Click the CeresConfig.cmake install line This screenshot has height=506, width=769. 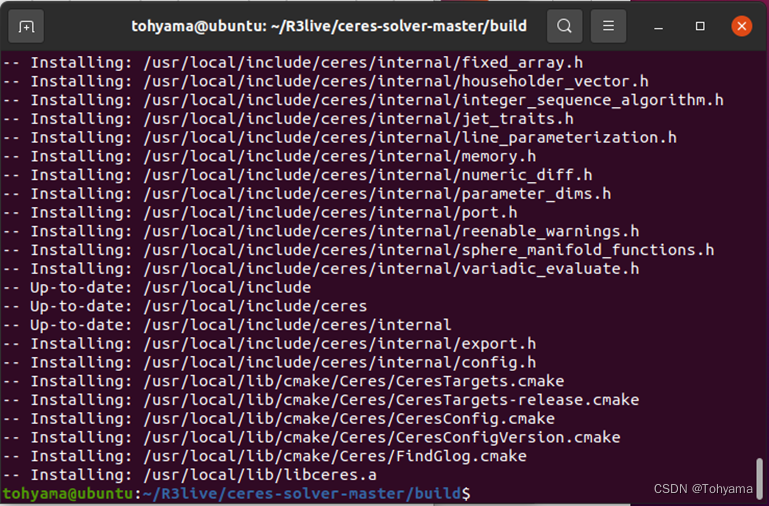pyautogui.click(x=279, y=419)
